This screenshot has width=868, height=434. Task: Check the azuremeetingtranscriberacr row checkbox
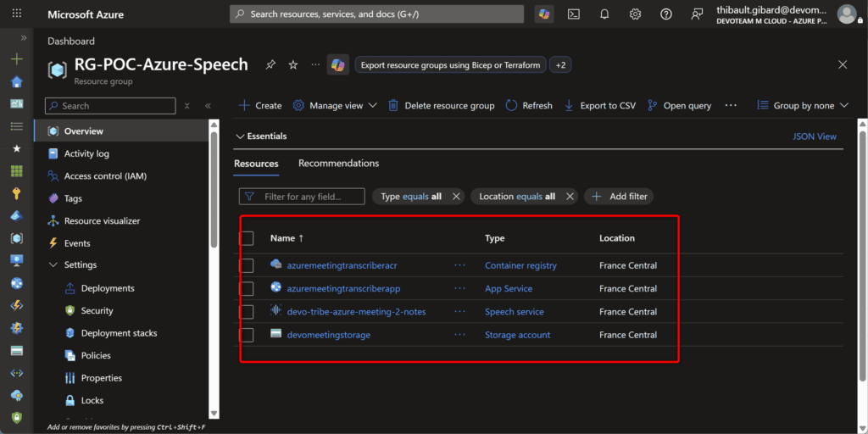pos(247,265)
